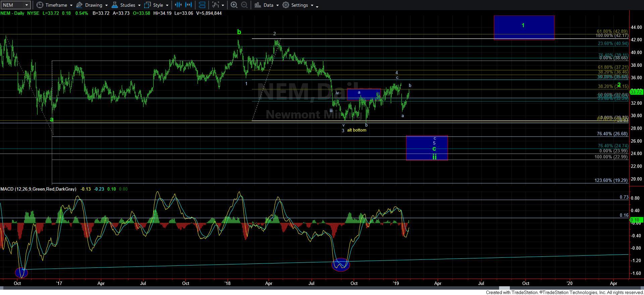
Task: Click the O=33.58 open value
Action: (x=141, y=13)
